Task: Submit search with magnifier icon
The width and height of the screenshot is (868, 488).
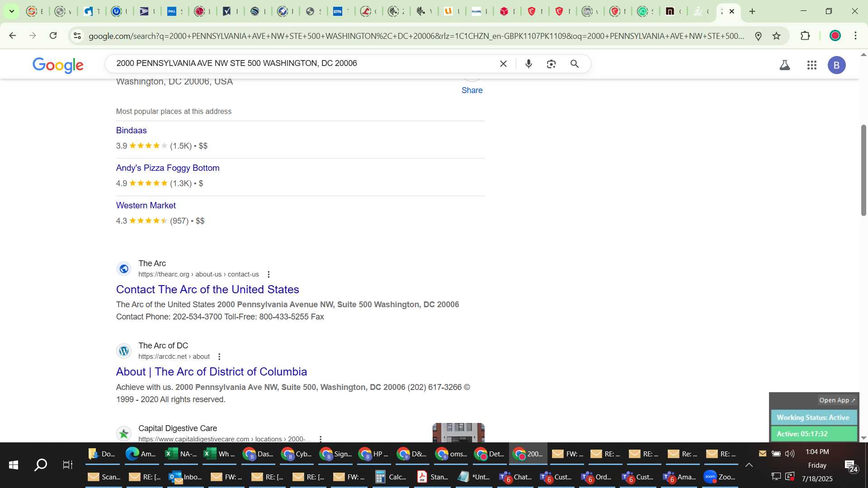Action: pos(575,64)
